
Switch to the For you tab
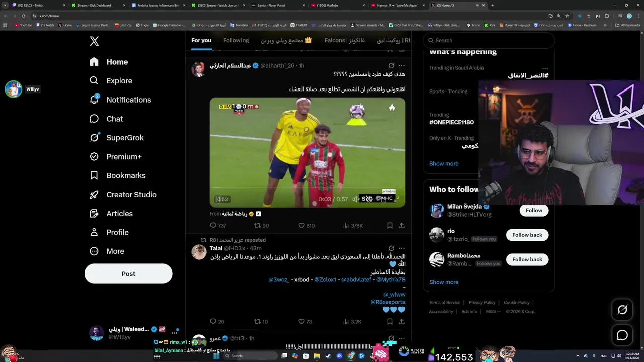(x=201, y=40)
